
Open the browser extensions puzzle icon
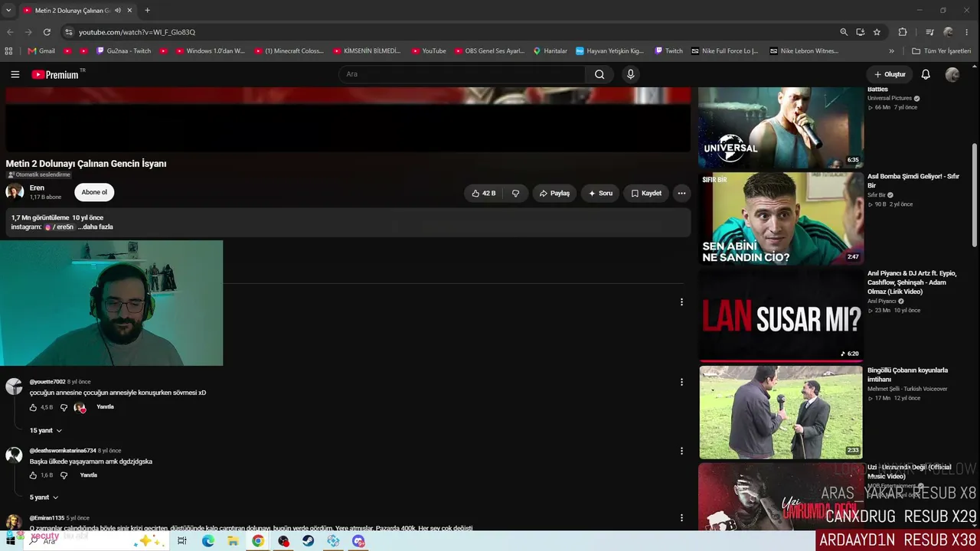903,32
